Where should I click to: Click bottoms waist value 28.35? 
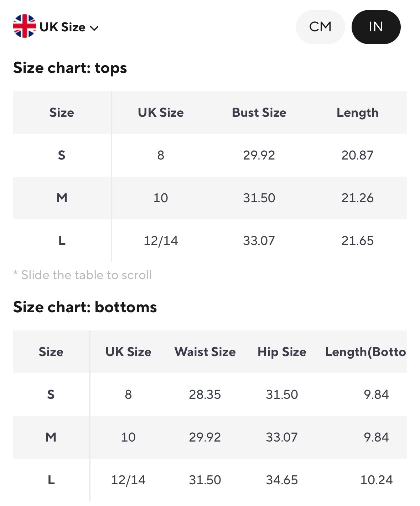[x=205, y=395]
